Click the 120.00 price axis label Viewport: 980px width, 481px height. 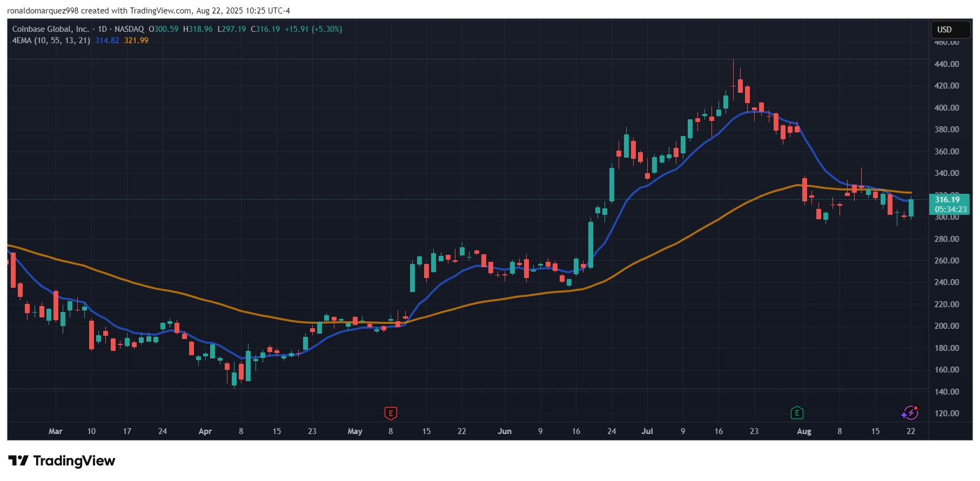pos(947,414)
